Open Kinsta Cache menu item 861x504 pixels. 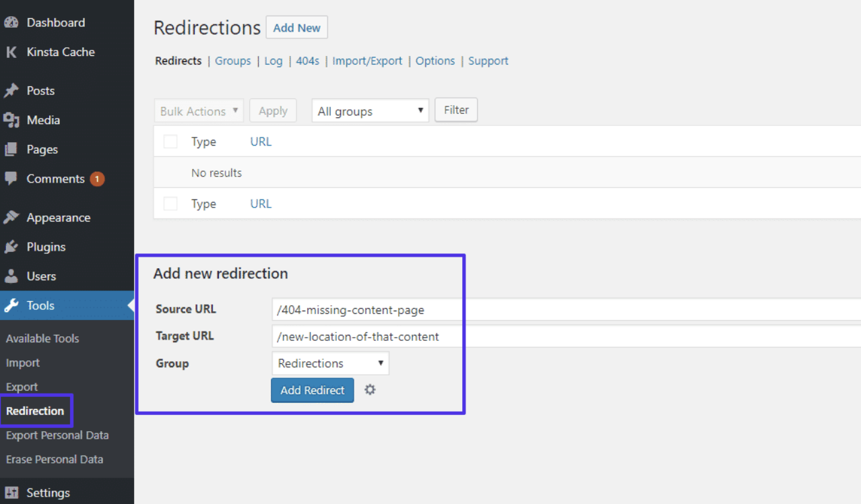tap(61, 52)
